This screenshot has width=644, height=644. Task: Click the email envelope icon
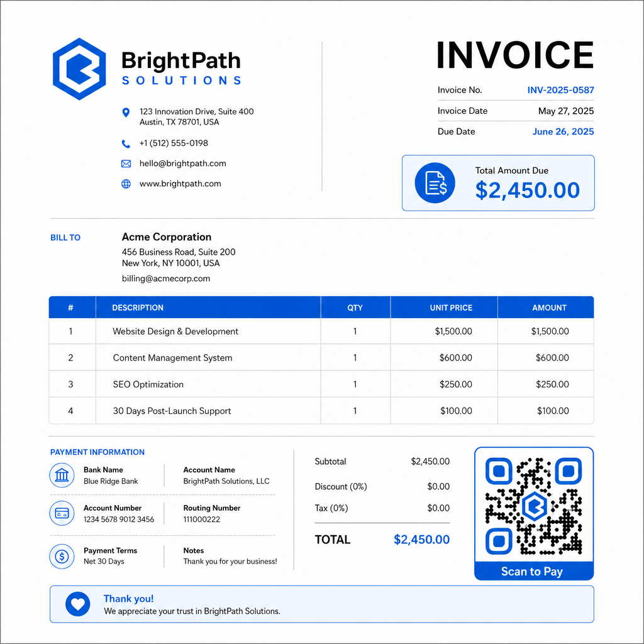(x=126, y=164)
